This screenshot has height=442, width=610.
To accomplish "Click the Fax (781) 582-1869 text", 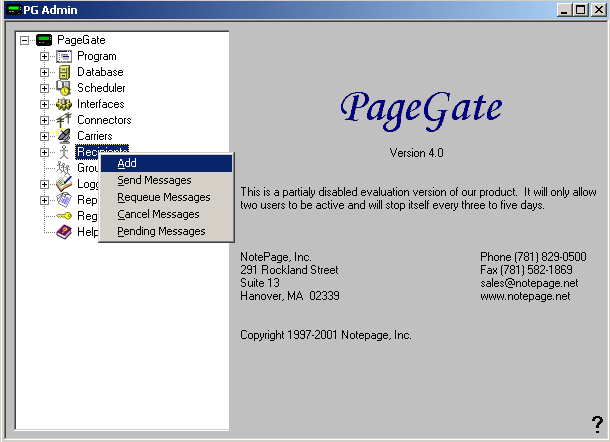I will click(x=526, y=270).
